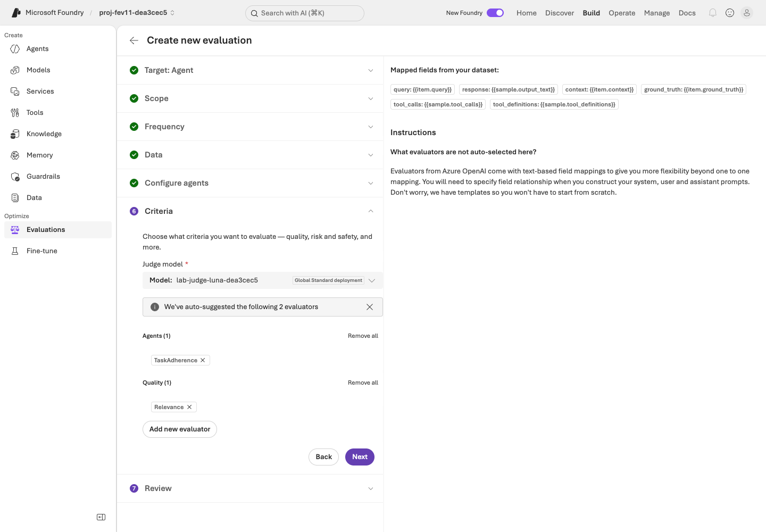This screenshot has height=532, width=766.
Task: Remove all Agents evaluators
Action: (x=363, y=336)
